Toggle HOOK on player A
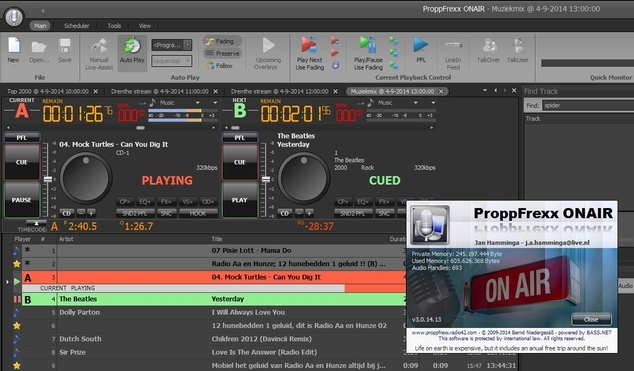Screen dimensions: 634x371 [x=198, y=213]
